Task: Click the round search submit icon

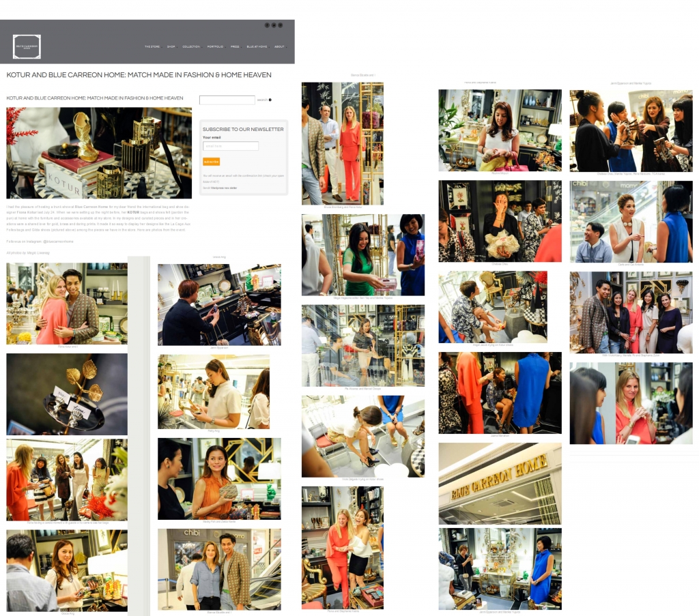Action: [270, 100]
